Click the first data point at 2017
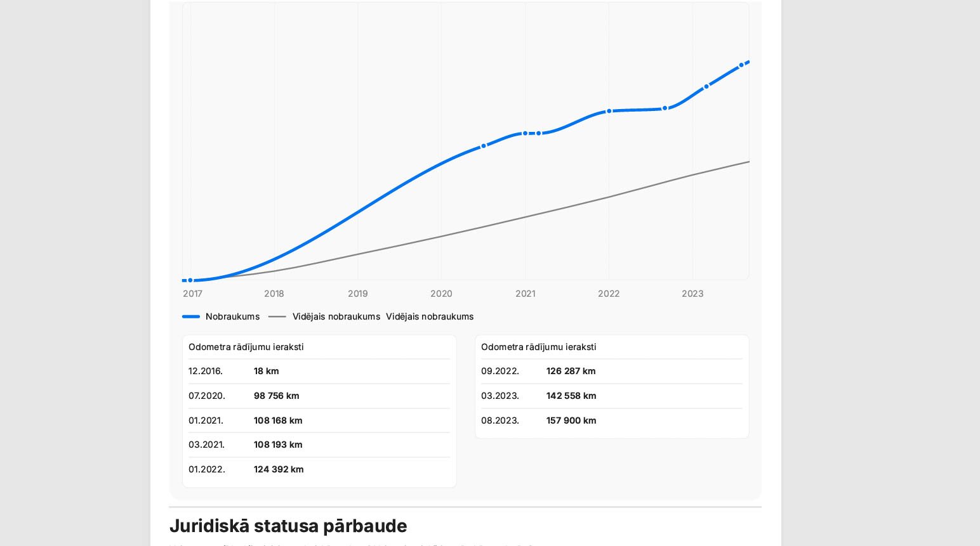Viewport: 980px width, 546px height. coord(190,280)
